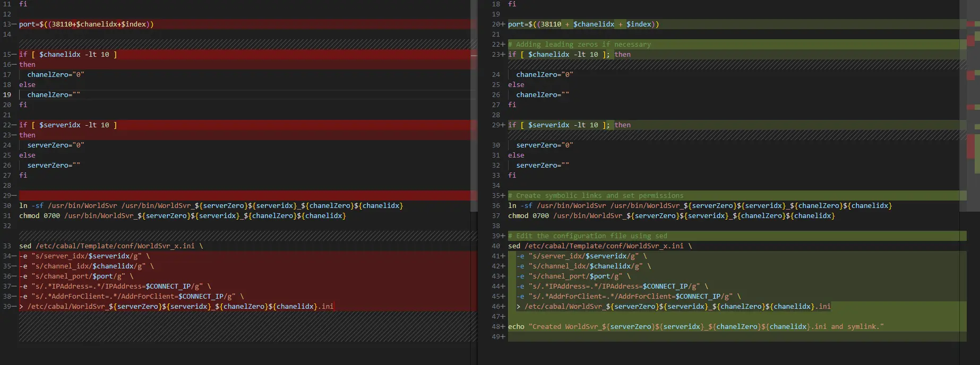Click 'ln -sf /usr/bin/WorldSvr' on left line 30
This screenshot has width=980, height=365.
pyautogui.click(x=68, y=205)
